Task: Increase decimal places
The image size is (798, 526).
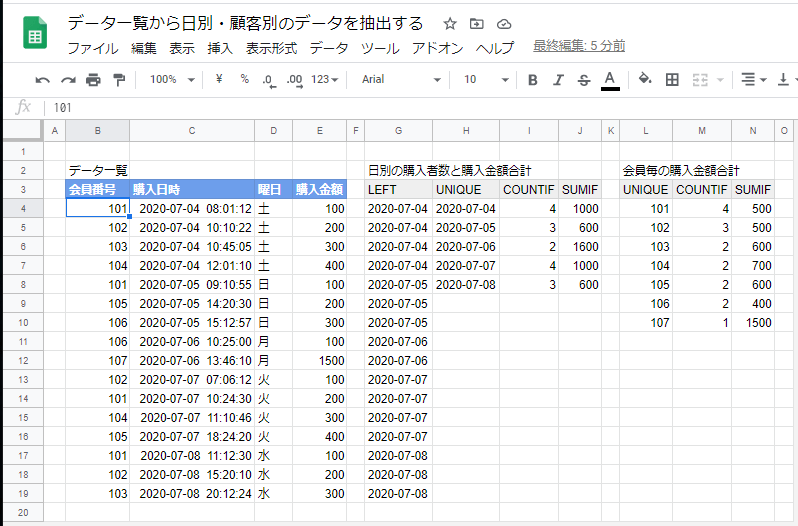Action: pyautogui.click(x=295, y=80)
